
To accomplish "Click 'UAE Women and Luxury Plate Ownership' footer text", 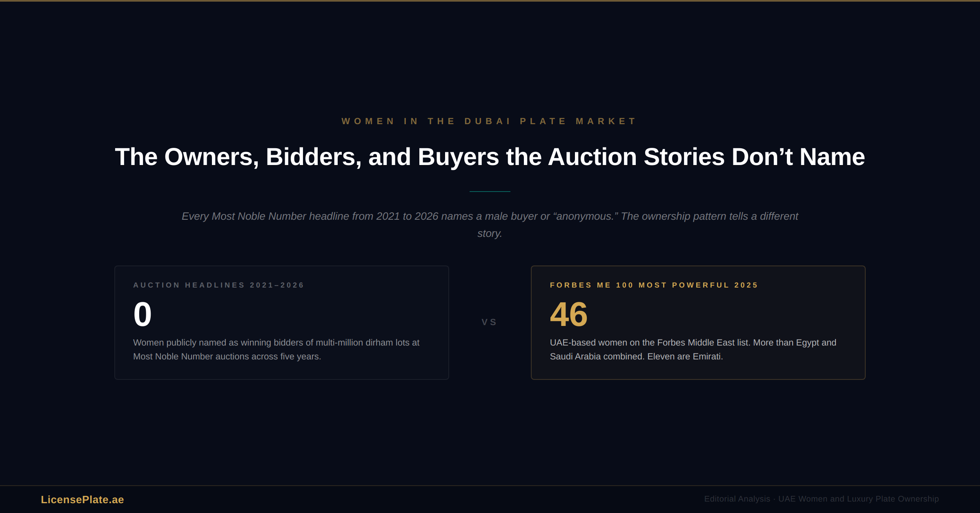I will [x=858, y=499].
